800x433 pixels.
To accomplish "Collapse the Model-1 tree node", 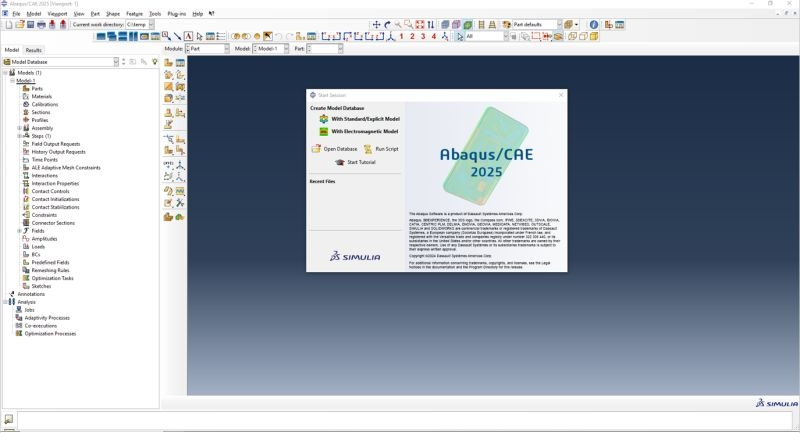I will pyautogui.click(x=12, y=81).
